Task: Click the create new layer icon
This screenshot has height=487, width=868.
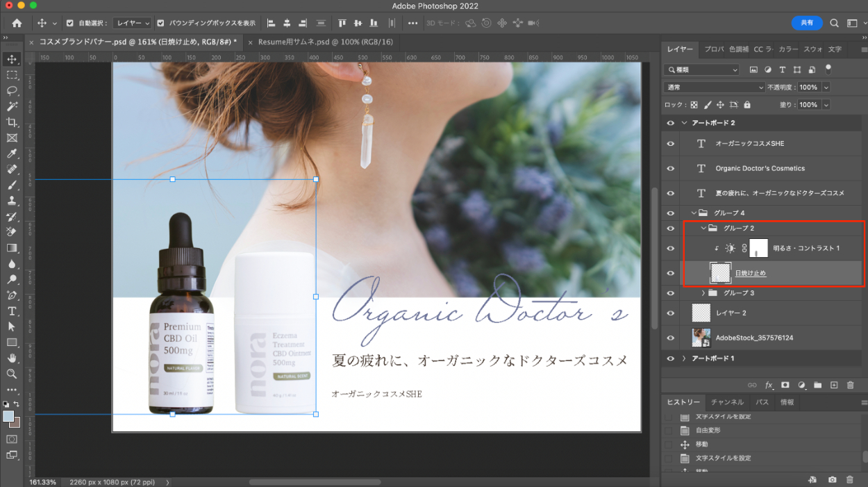Action: 834,385
